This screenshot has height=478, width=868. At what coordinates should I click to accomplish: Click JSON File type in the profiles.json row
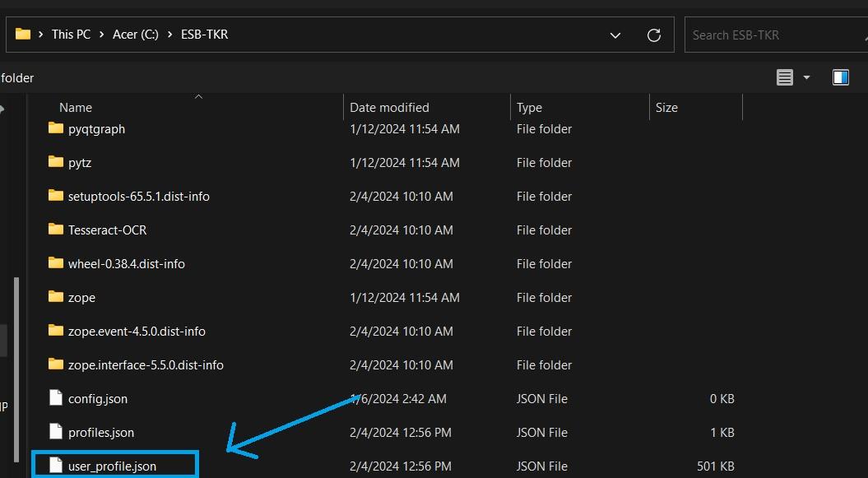(542, 433)
